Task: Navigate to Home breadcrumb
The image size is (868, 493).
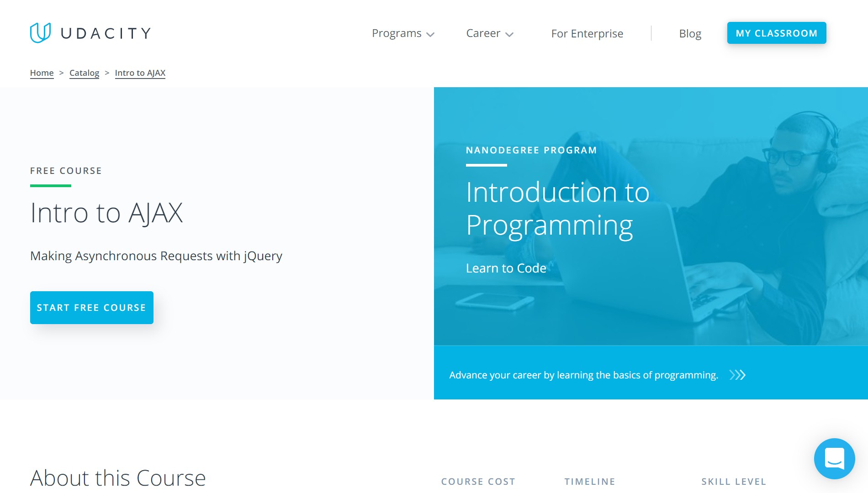Action: (42, 73)
